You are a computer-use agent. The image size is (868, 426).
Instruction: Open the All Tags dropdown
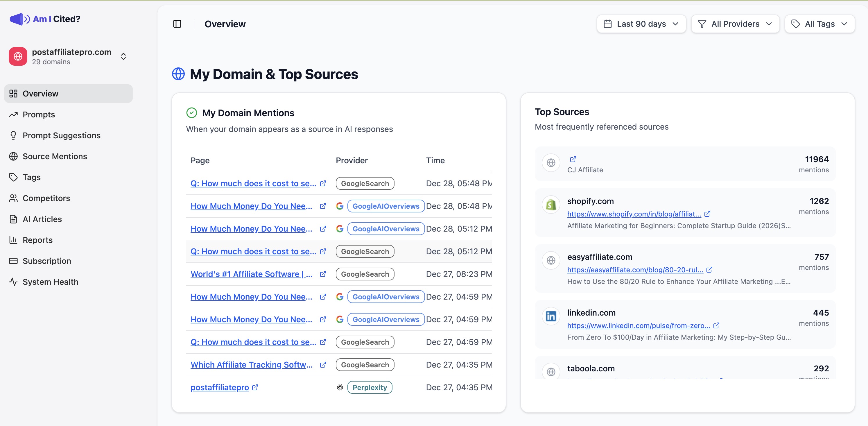[x=819, y=24]
